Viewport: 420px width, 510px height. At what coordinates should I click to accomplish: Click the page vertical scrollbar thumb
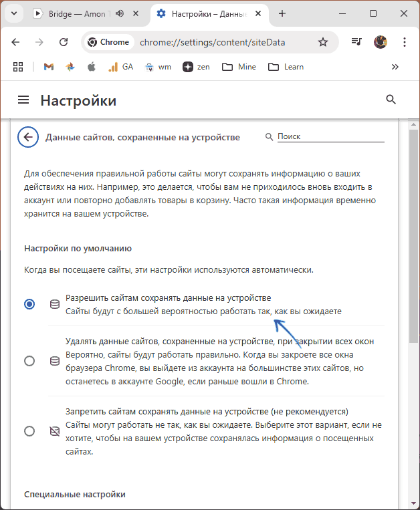point(413,236)
